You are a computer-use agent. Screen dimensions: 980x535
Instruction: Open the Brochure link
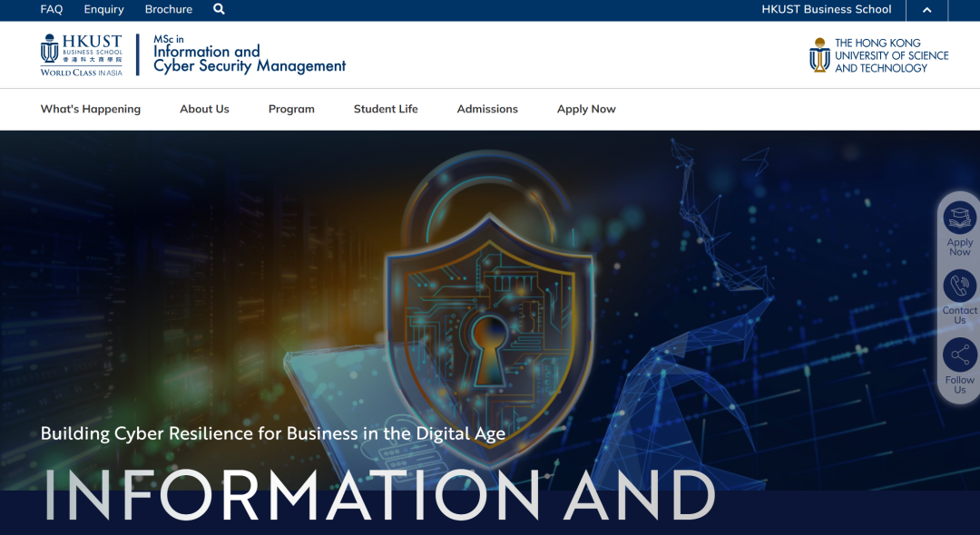coord(169,9)
